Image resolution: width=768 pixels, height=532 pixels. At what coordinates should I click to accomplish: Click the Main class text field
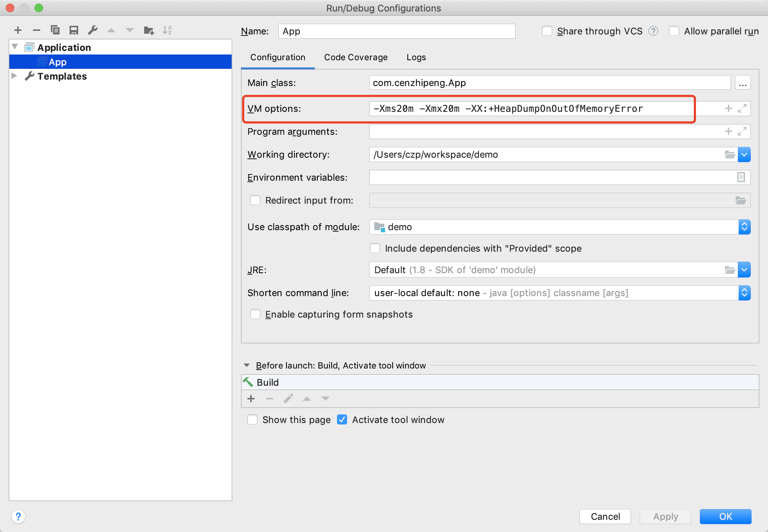pyautogui.click(x=549, y=83)
